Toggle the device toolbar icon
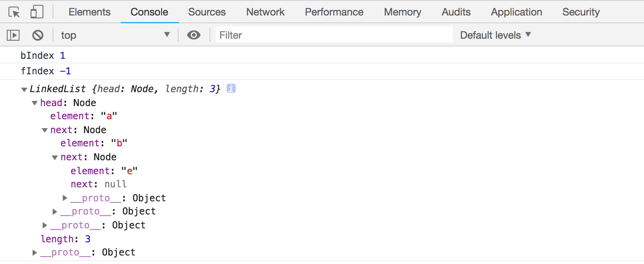The height and width of the screenshot is (264, 644). tap(37, 12)
